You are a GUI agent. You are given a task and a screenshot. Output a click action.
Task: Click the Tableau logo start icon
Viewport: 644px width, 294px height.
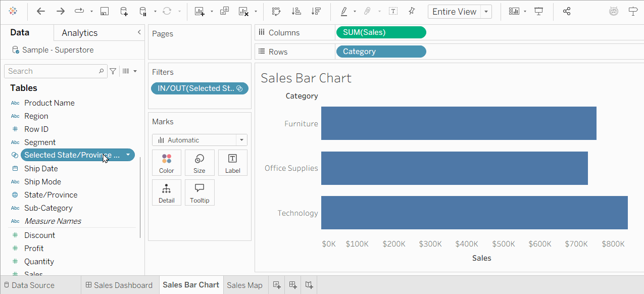point(13,11)
